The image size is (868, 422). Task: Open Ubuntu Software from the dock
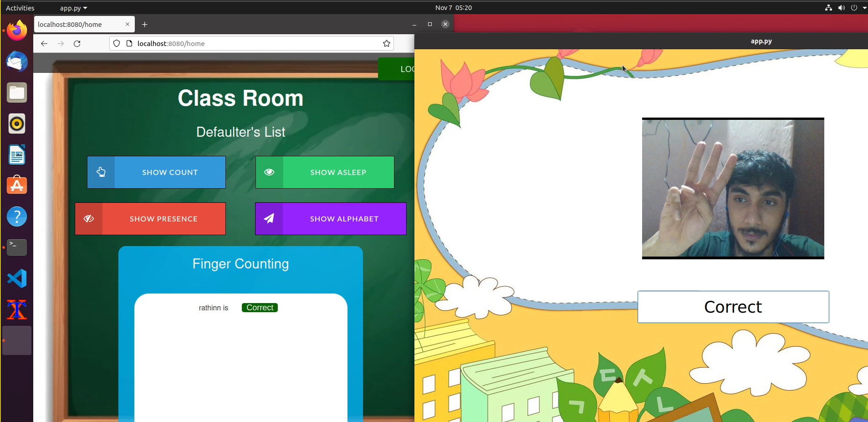tap(17, 185)
